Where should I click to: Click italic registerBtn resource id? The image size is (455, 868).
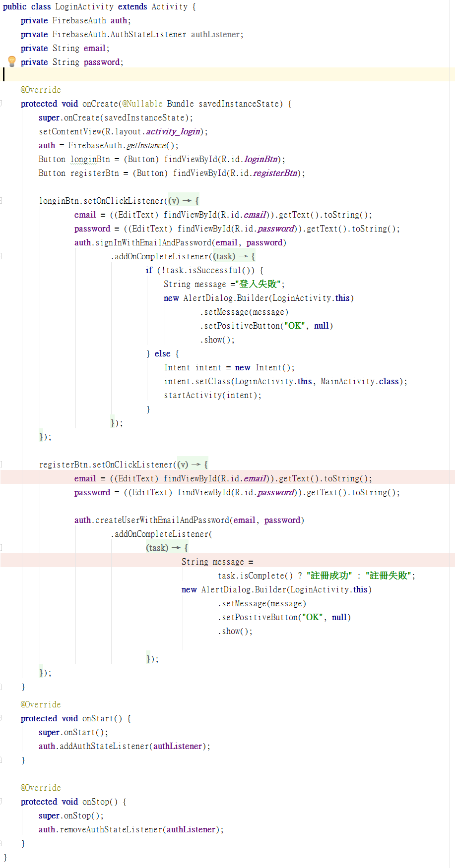pos(275,174)
